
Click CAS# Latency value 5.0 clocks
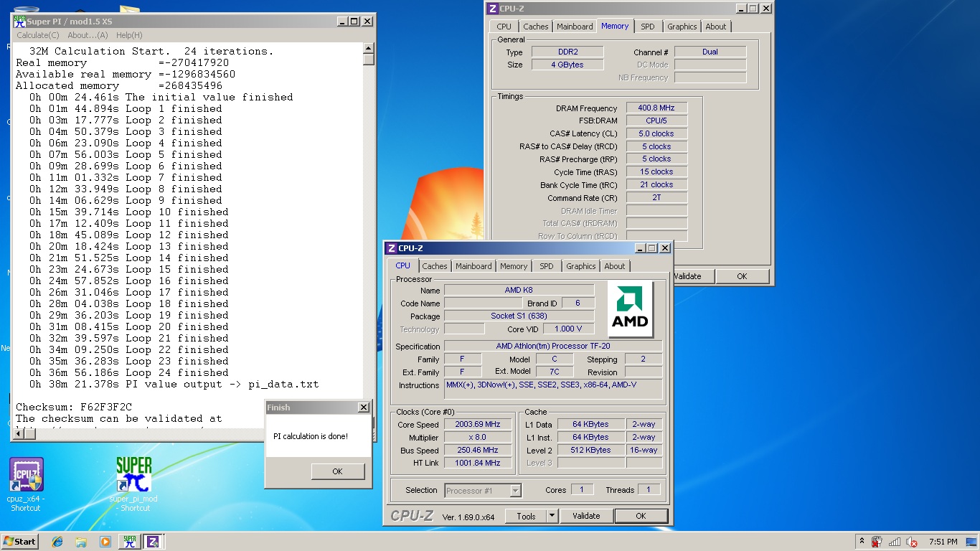656,133
